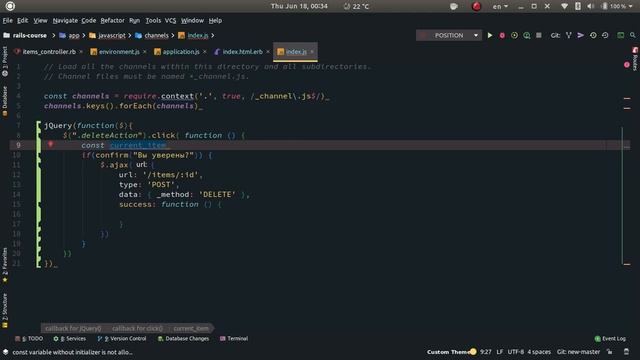
Task: Open the Git new-master branch widget
Action: [x=578, y=352]
